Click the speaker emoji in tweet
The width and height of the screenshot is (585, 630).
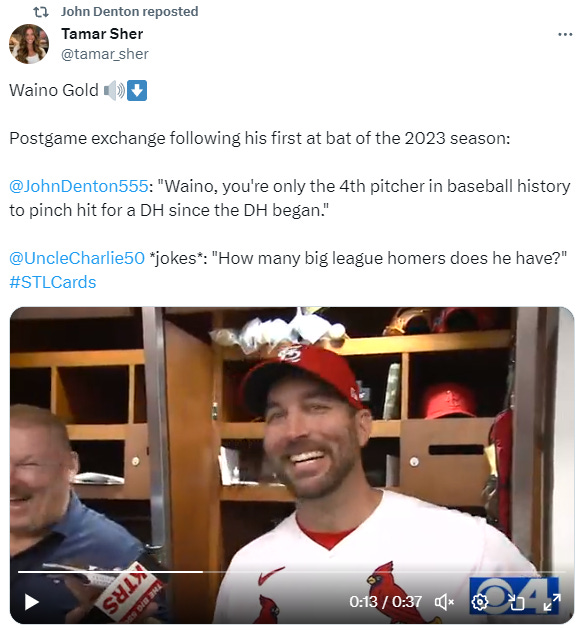point(115,90)
